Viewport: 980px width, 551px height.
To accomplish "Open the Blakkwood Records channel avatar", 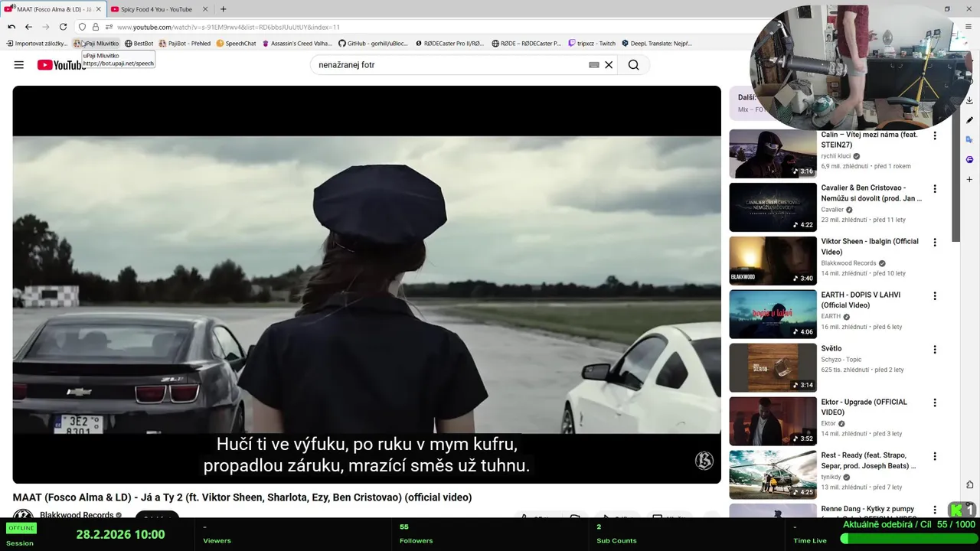I will 23,514.
